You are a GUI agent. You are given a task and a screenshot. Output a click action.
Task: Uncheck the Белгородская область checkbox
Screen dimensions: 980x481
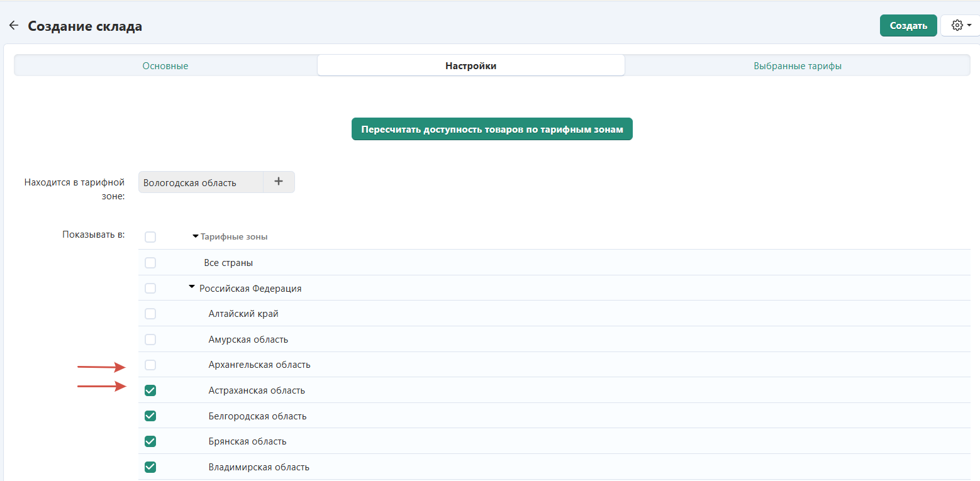point(150,416)
